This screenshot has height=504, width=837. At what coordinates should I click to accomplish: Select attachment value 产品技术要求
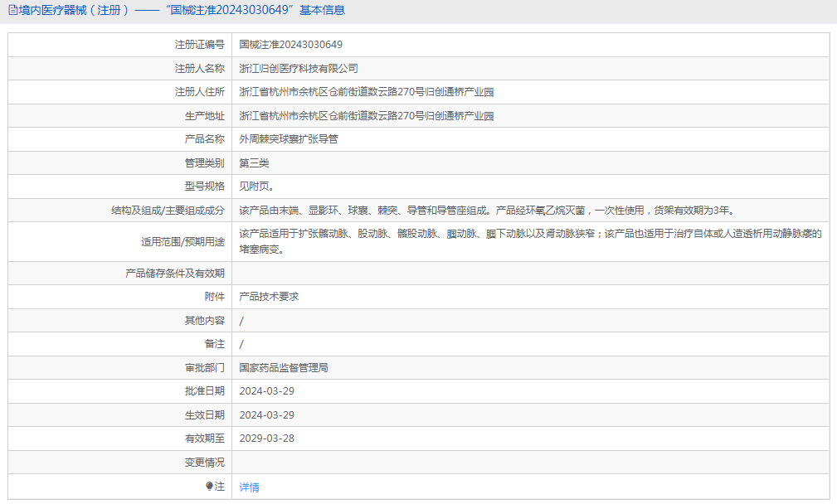(x=269, y=297)
